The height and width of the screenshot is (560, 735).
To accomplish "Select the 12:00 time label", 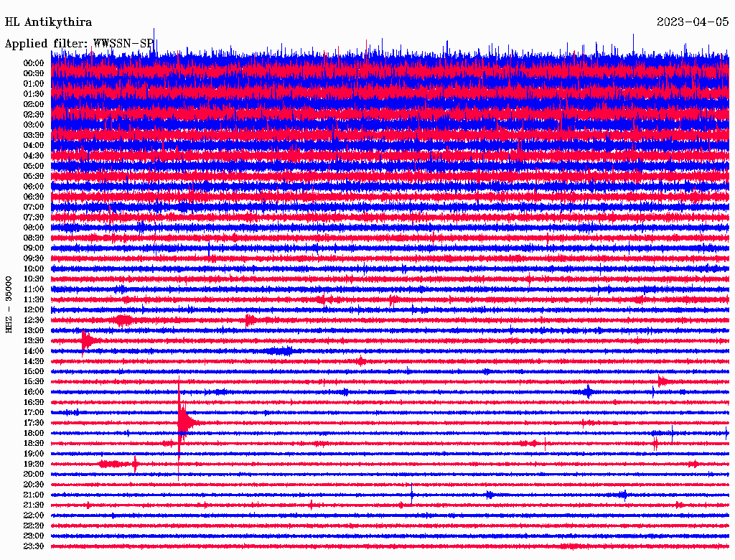I will 34,310.
